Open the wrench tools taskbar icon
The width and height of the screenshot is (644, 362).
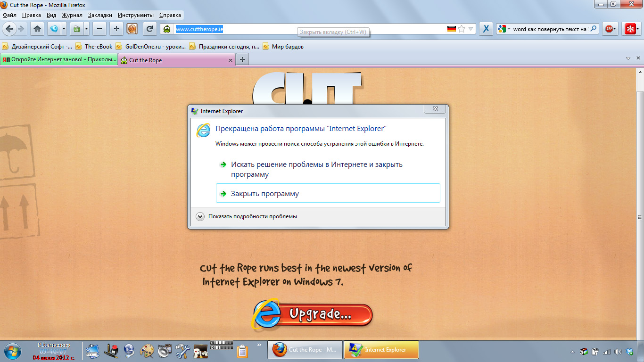pyautogui.click(x=182, y=350)
